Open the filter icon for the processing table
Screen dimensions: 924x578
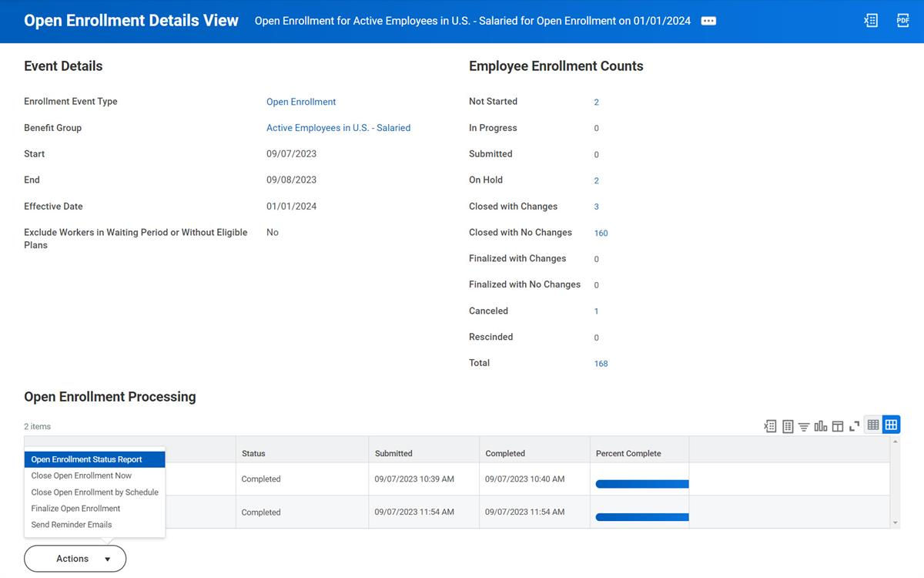804,425
